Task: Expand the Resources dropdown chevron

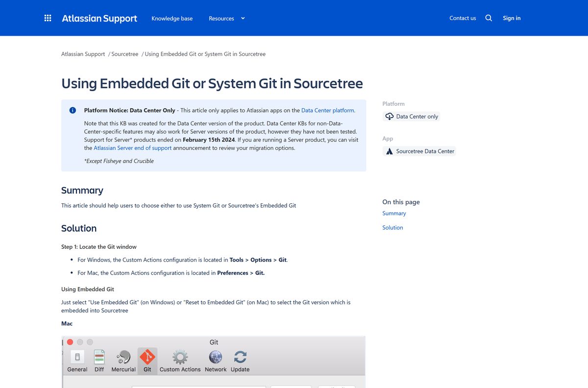Action: coord(243,18)
